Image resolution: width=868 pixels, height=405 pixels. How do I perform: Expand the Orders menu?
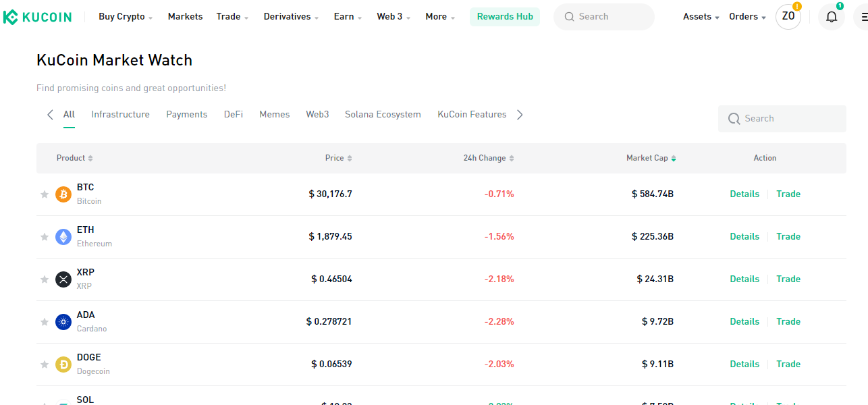point(747,17)
